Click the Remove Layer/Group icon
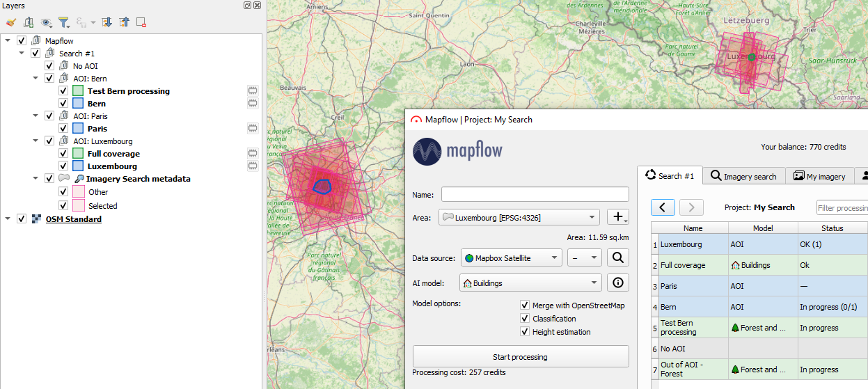The image size is (868, 389). (141, 22)
